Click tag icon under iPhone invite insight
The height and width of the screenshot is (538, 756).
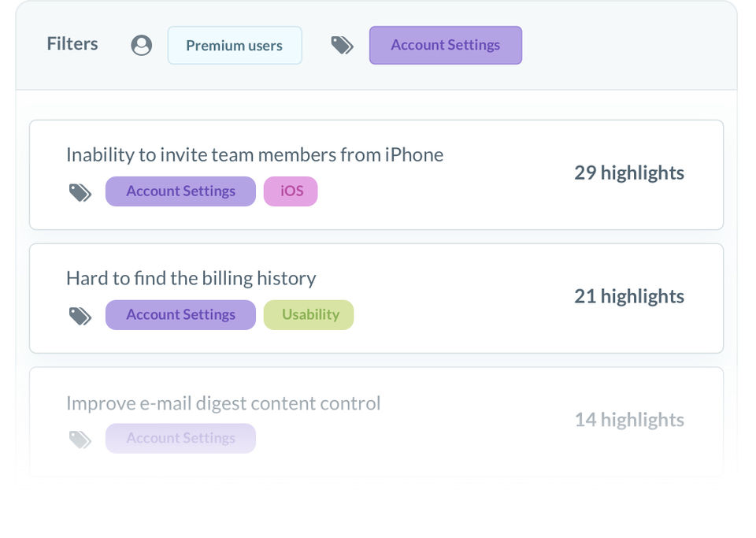tap(80, 192)
